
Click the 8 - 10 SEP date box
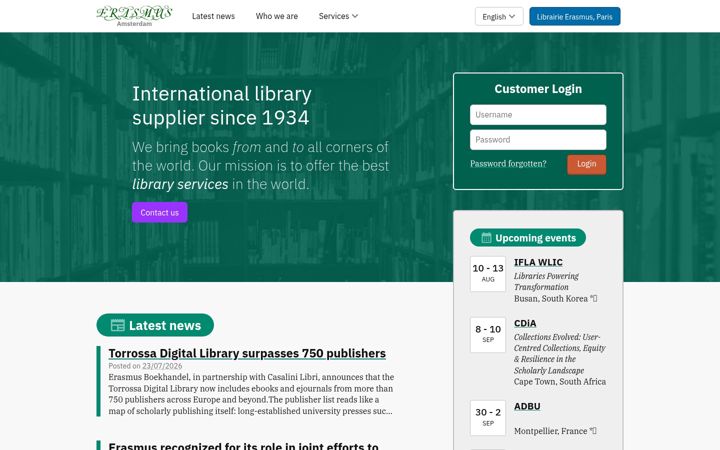coord(488,335)
